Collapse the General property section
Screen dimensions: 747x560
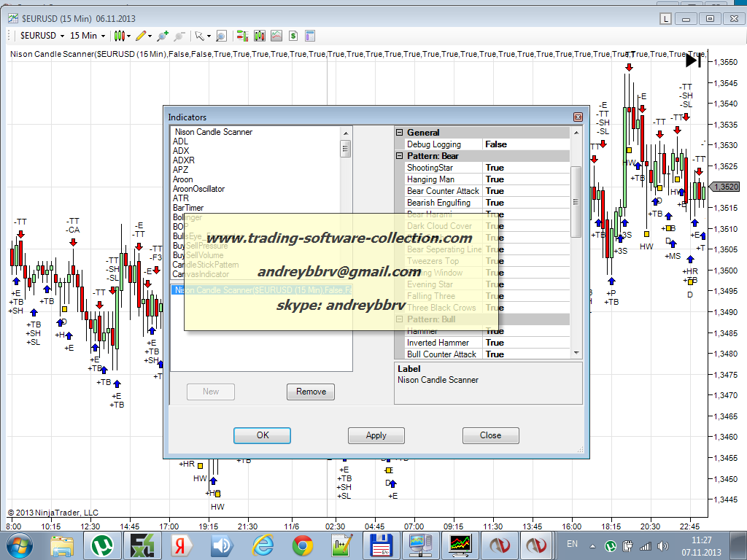click(x=400, y=133)
